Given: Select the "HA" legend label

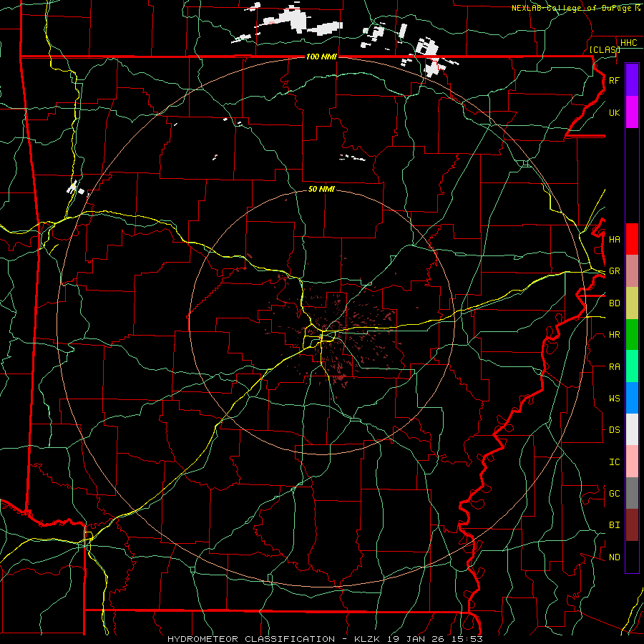Looking at the screenshot, I should coord(615,239).
